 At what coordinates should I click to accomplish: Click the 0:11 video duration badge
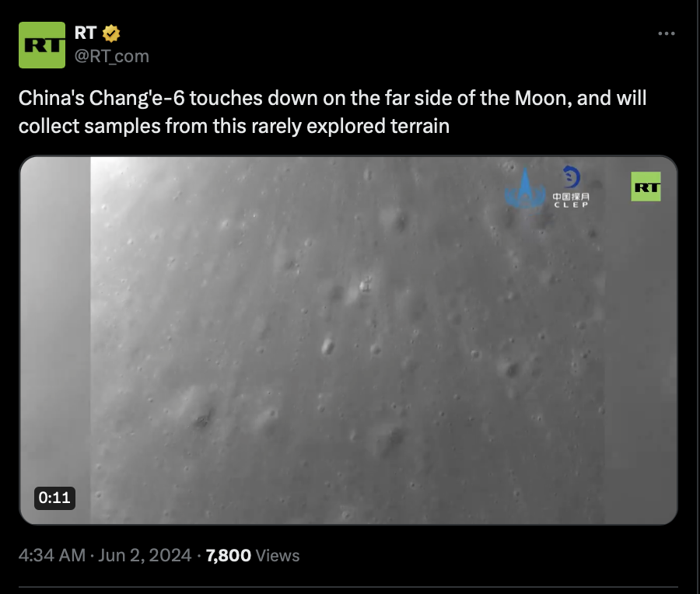(x=54, y=498)
